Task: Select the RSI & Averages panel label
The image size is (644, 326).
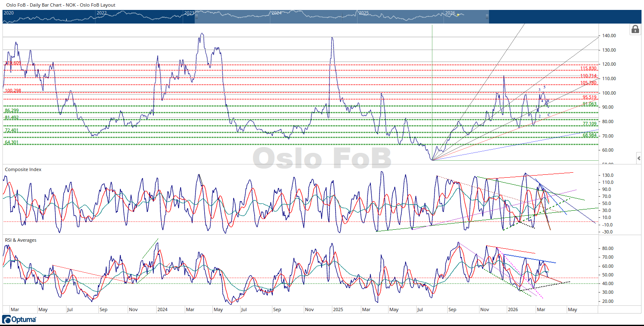Action: click(21, 240)
